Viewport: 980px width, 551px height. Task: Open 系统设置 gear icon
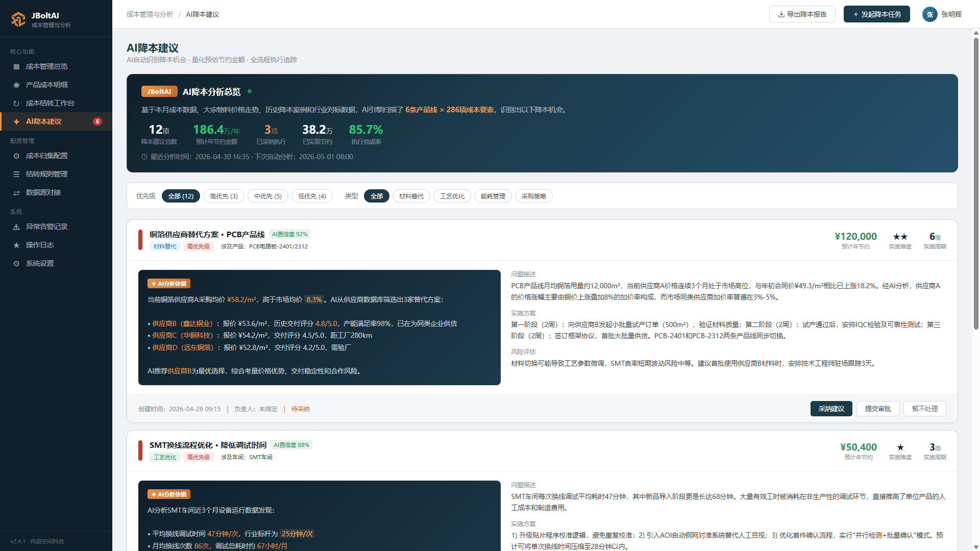(16, 264)
